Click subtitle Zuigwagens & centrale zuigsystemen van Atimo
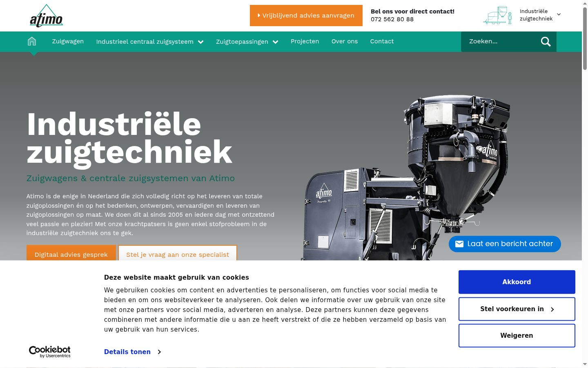588x368 pixels. pos(131,178)
